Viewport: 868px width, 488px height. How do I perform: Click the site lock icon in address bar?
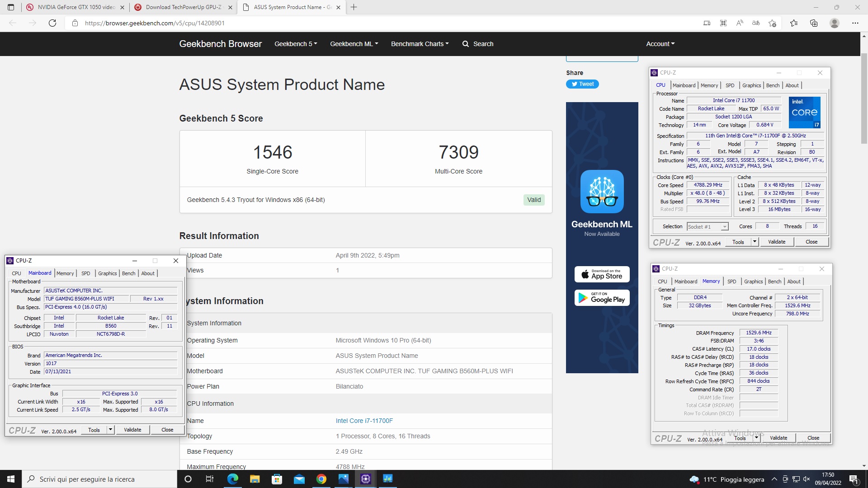(75, 23)
